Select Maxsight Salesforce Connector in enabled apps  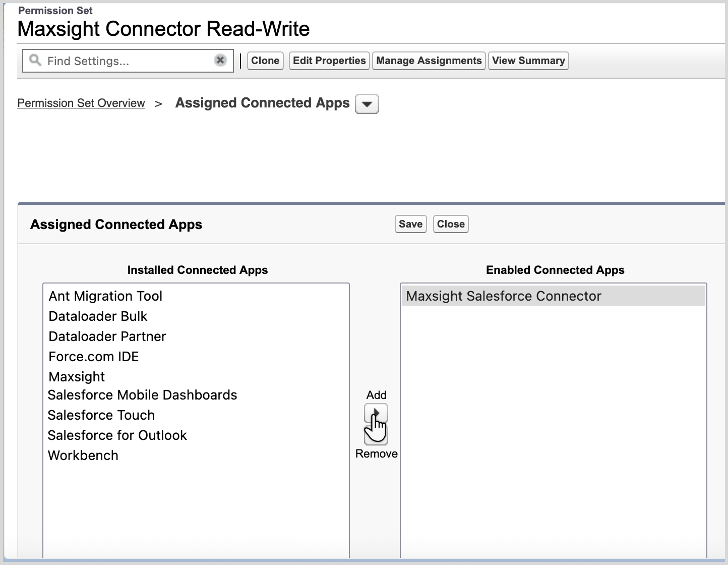click(504, 296)
